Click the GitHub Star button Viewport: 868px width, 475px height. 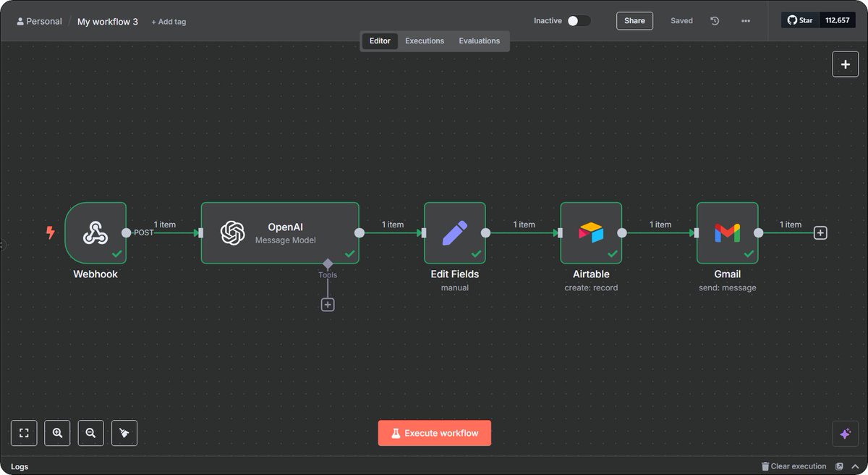click(800, 20)
